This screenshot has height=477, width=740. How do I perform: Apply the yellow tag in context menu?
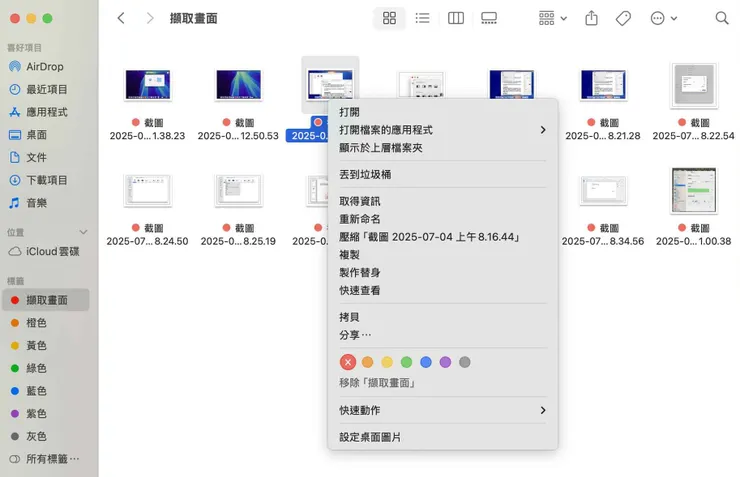pyautogui.click(x=387, y=362)
